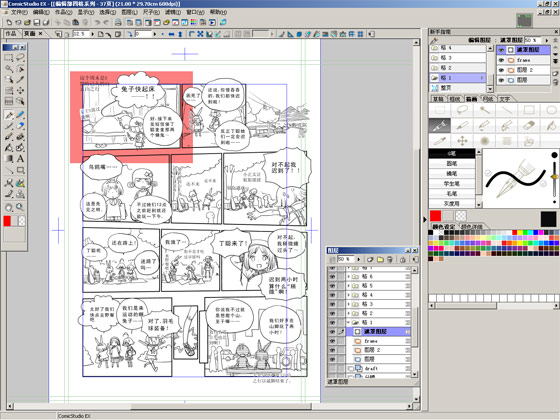Click the black swatch beside brush preview
The image size is (560, 420).
[548, 219]
